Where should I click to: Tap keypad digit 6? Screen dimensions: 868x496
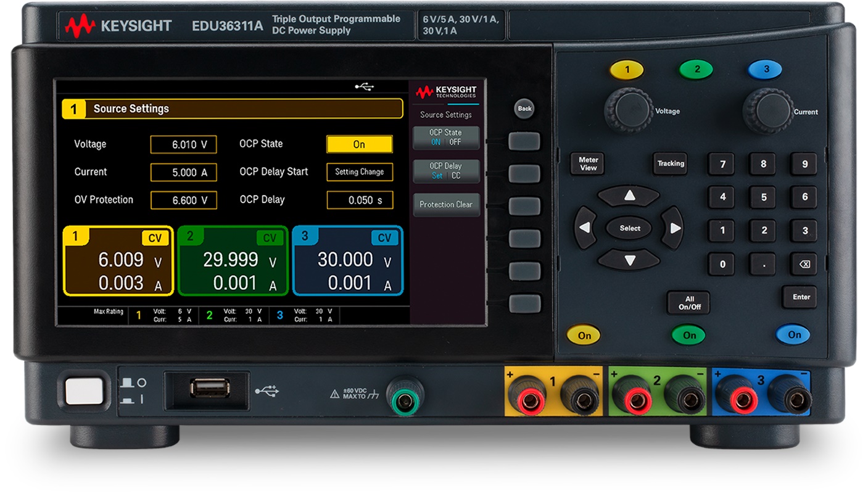[x=804, y=197]
